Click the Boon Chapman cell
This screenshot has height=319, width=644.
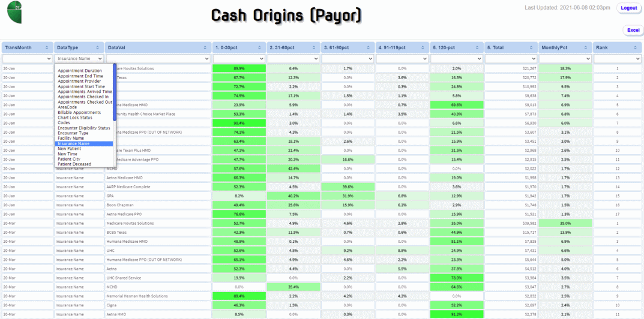click(x=158, y=205)
